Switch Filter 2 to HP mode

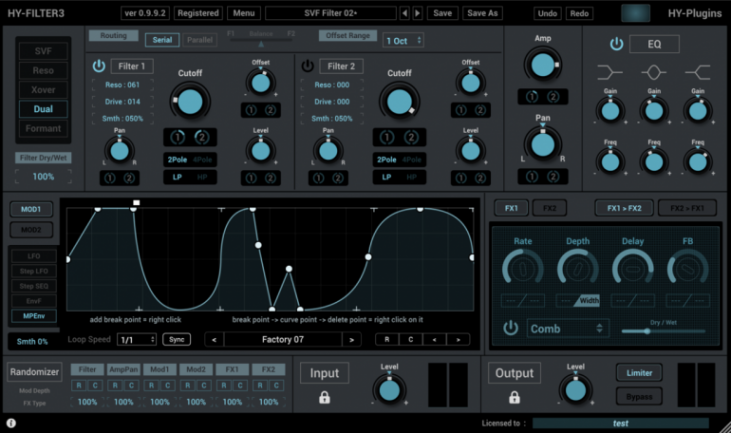411,177
